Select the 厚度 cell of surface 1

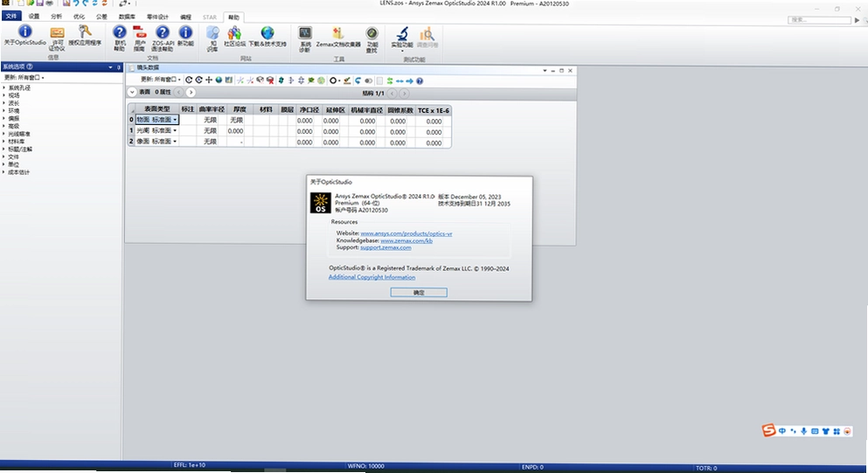(236, 131)
